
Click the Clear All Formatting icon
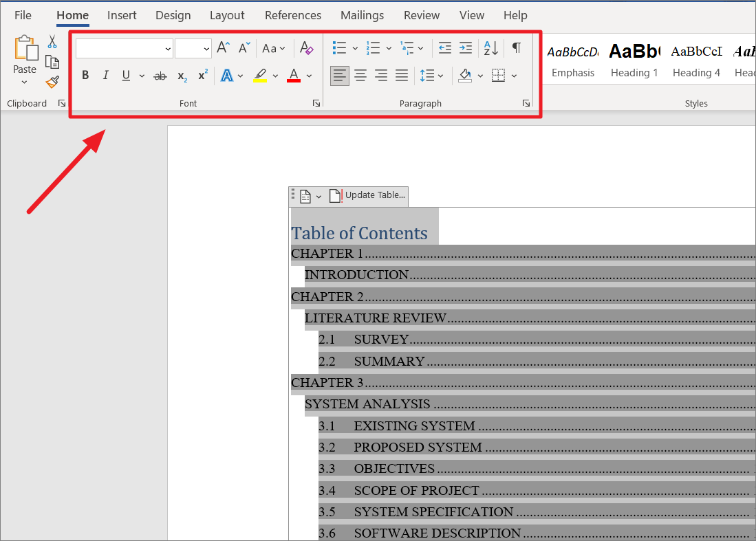306,47
